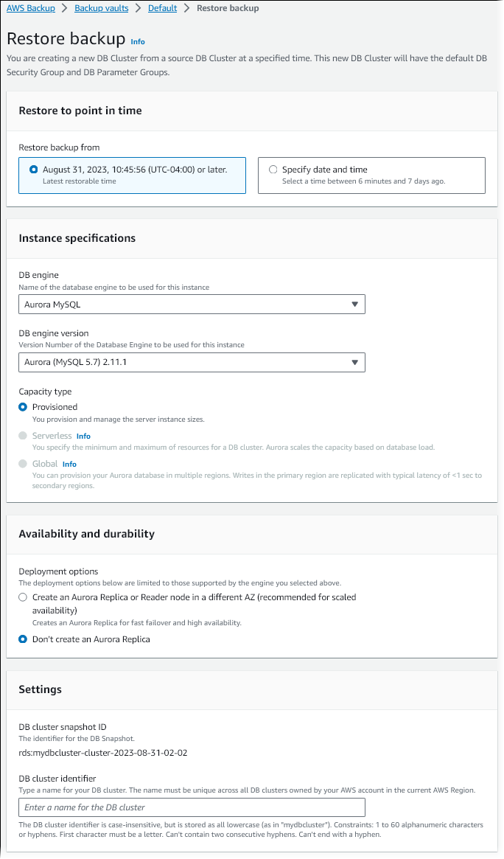Select "Specify date and time" option
504x859 pixels.
coord(273,169)
